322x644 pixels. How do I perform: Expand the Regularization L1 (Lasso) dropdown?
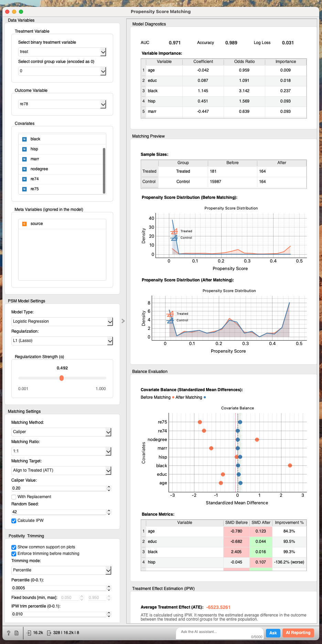62,341
